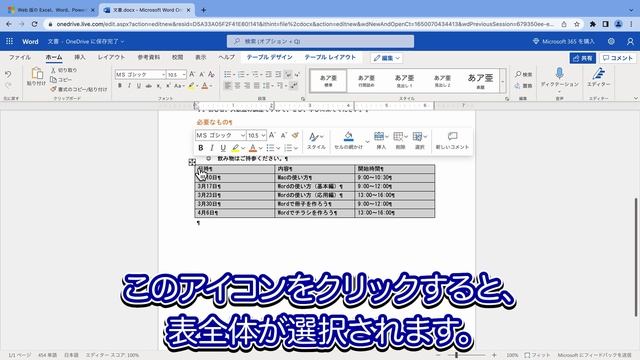Select the 表題 style in gallery
The width and height of the screenshot is (640, 360).
click(x=480, y=80)
